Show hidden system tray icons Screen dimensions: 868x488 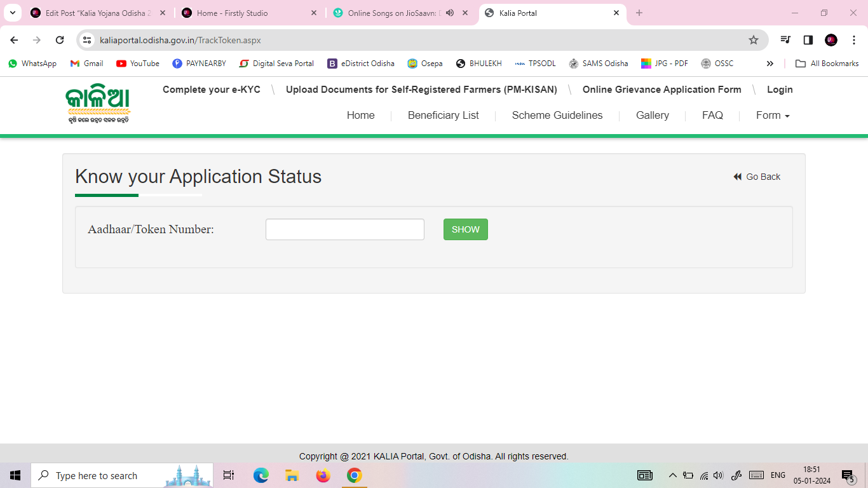tap(672, 475)
